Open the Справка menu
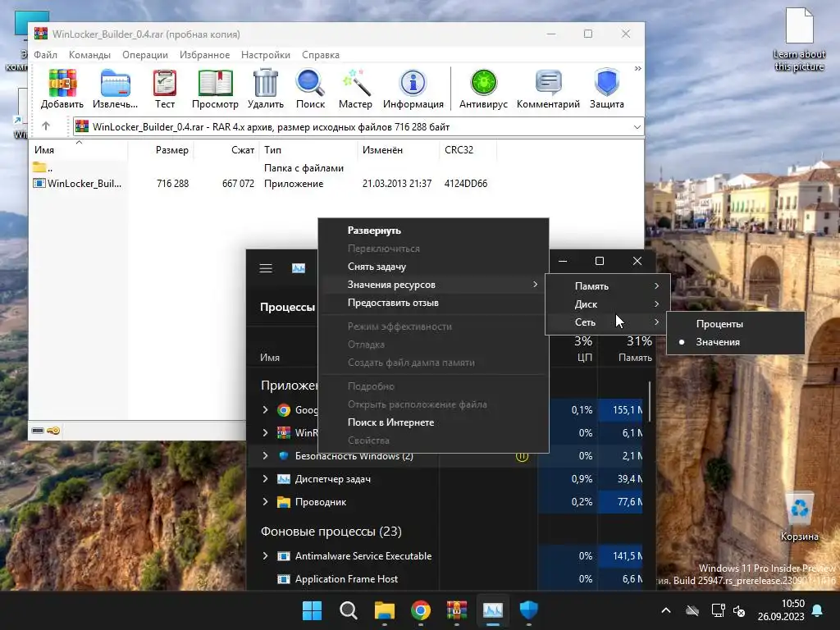840x630 pixels. pyautogui.click(x=321, y=55)
